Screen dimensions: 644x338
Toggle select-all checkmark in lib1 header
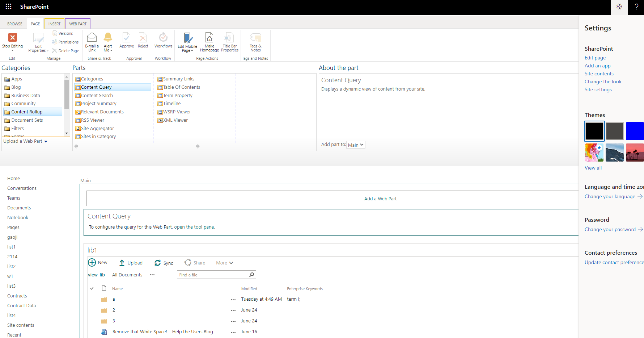pyautogui.click(x=92, y=288)
